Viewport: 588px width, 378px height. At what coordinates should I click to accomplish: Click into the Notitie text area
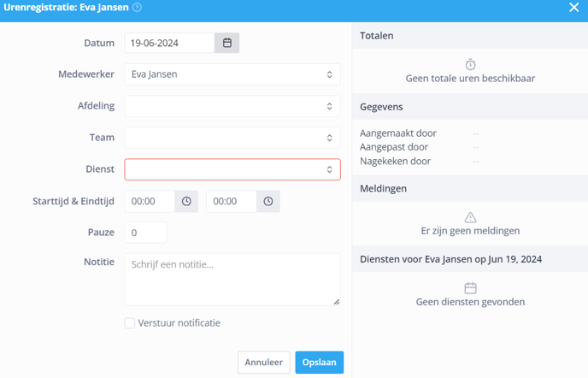click(232, 280)
